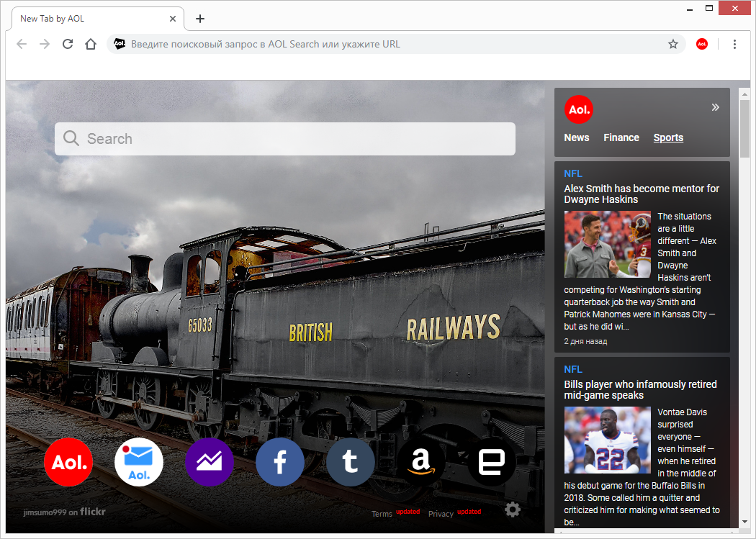This screenshot has width=756, height=539.
Task: Maximize the browser window
Action: coord(708,8)
